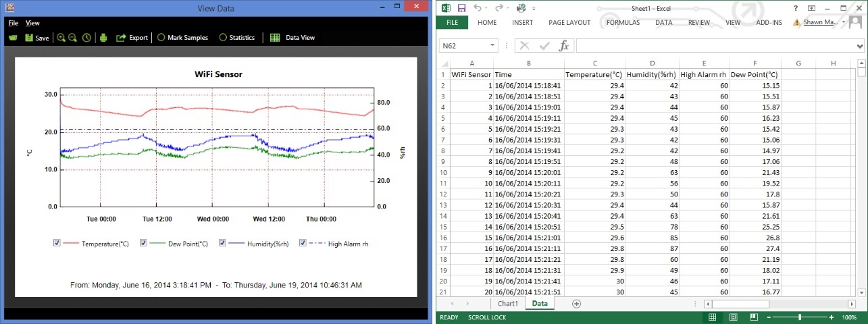Redo action in Excel quick access toolbar

(x=499, y=8)
